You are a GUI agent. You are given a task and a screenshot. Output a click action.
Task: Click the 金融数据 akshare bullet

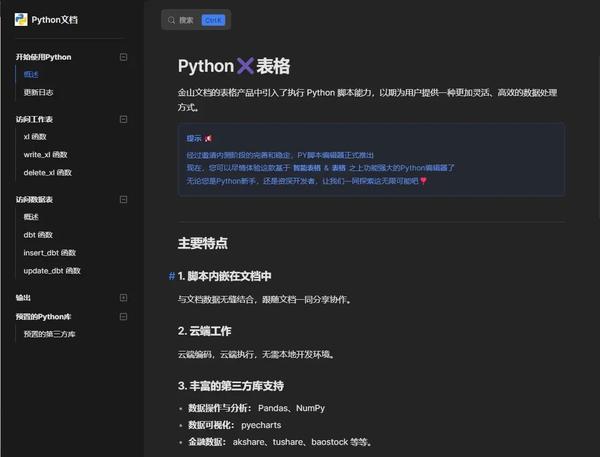(x=280, y=442)
